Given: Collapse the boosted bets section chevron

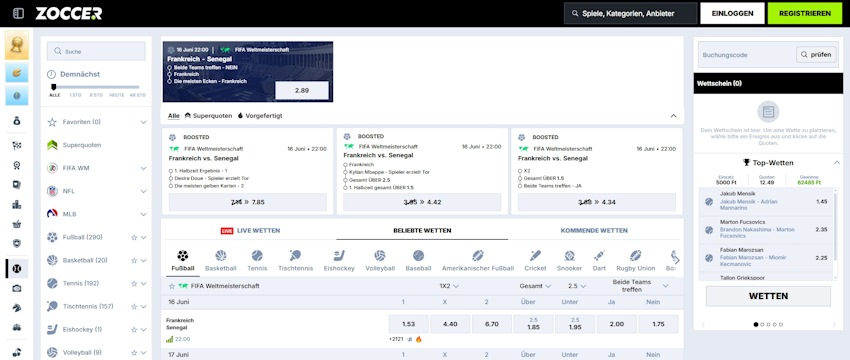Looking at the screenshot, I should click(673, 116).
